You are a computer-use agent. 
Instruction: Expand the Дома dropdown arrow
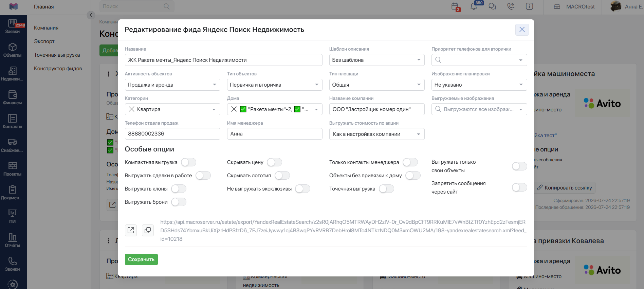[x=316, y=109]
